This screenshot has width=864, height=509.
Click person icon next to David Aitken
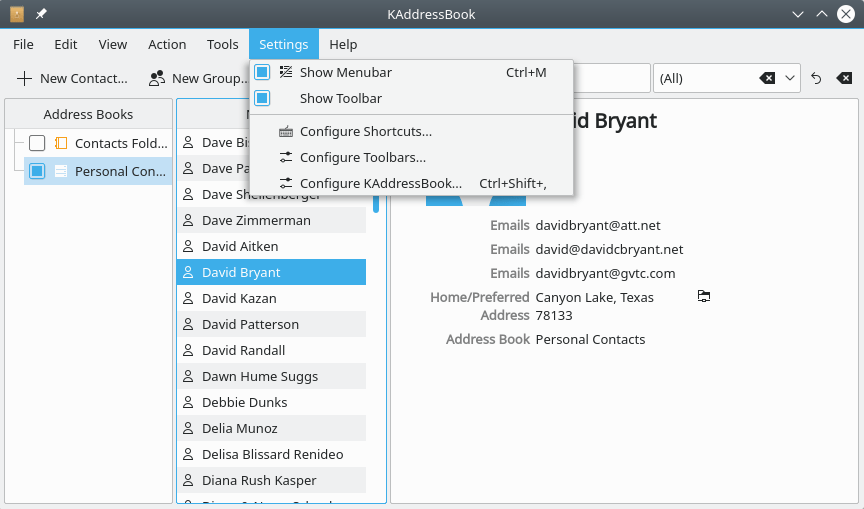tap(188, 246)
